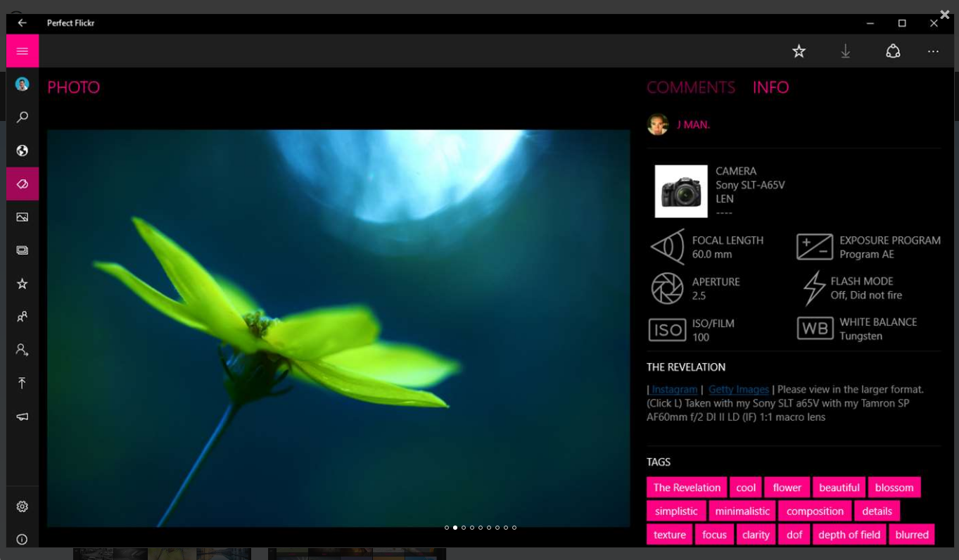
Task: Open the Tags section in the sidebar
Action: pos(22,184)
